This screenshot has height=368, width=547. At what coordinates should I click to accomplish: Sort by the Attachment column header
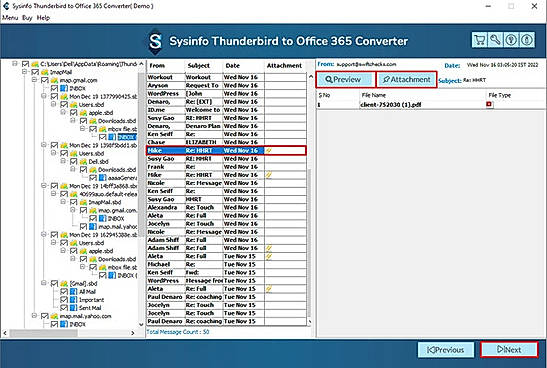[285, 66]
